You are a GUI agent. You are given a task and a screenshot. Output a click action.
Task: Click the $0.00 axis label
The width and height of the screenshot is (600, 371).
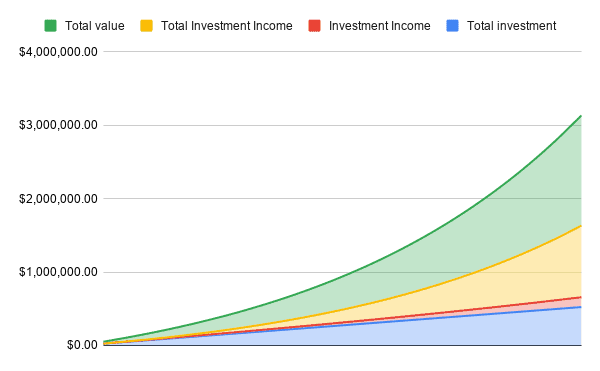(x=82, y=345)
